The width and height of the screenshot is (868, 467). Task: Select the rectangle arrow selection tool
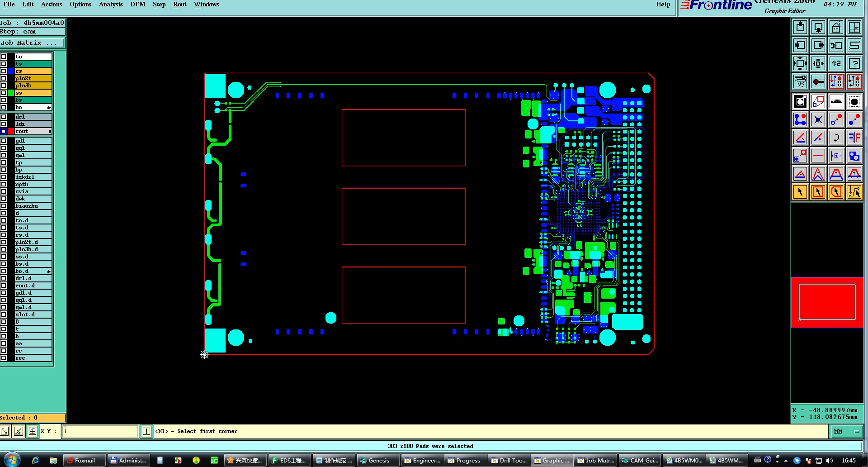[x=818, y=192]
